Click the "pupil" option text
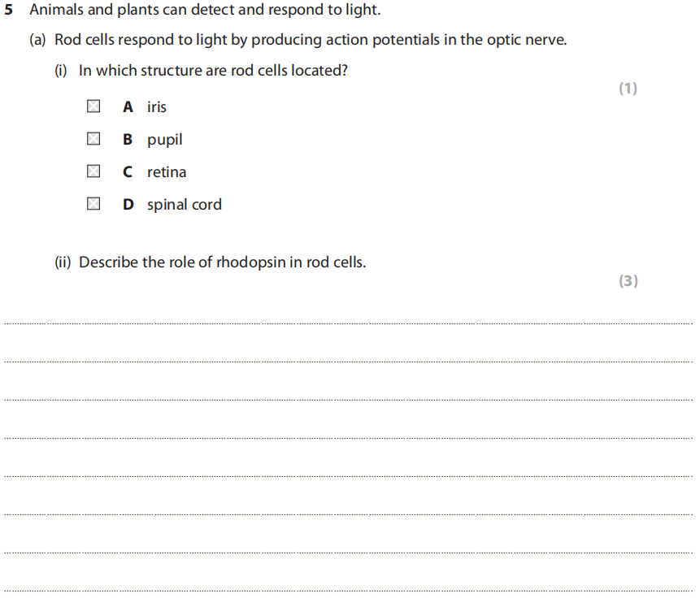700x598 pixels. (x=164, y=140)
